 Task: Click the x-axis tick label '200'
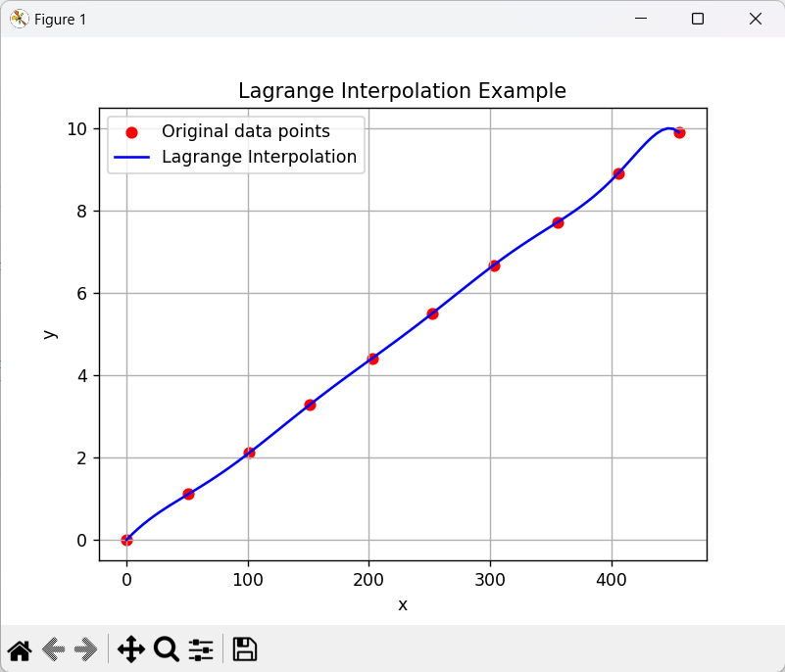point(368,580)
